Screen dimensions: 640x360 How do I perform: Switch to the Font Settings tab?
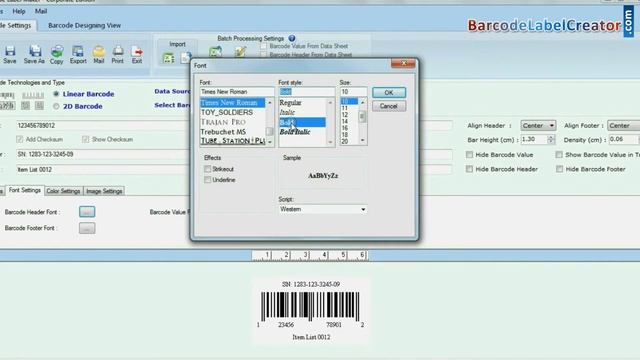click(24, 190)
